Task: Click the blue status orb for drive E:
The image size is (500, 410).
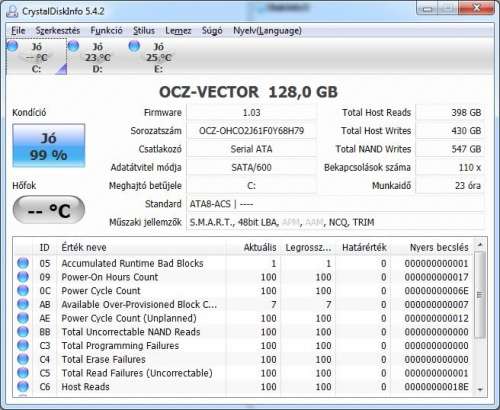Action: 134,46
